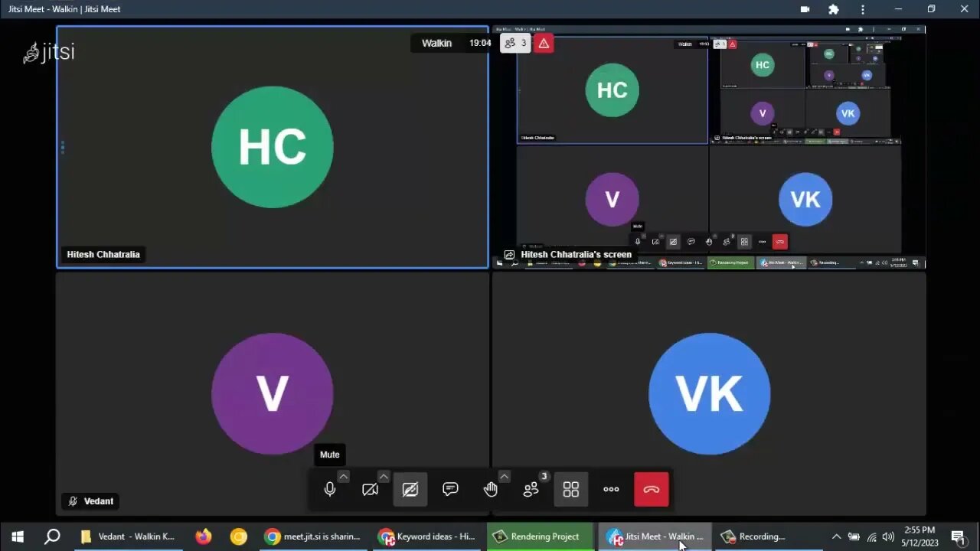
Task: Open the volume speaker tray icon
Action: (888, 536)
